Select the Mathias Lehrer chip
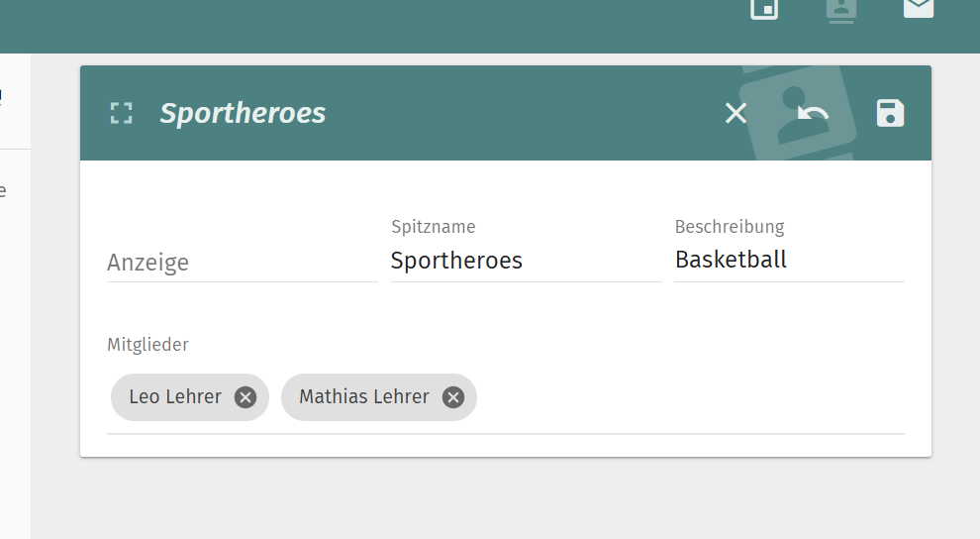Image resolution: width=980 pixels, height=539 pixels. coord(364,397)
